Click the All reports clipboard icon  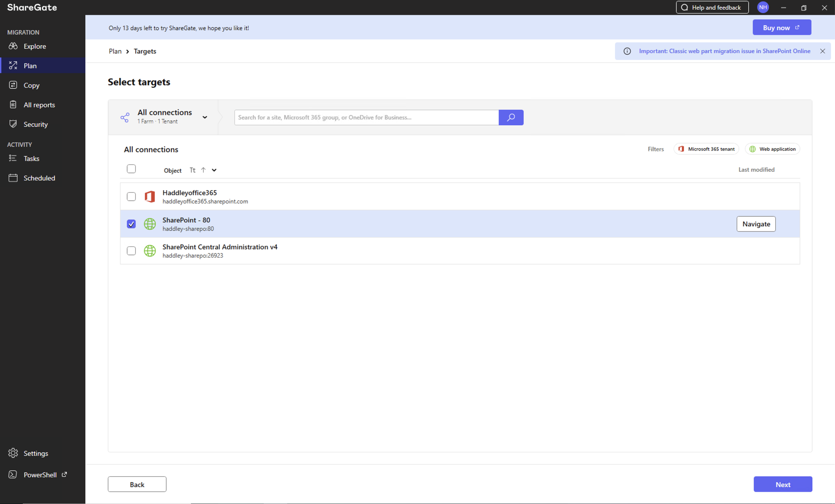[x=13, y=105]
